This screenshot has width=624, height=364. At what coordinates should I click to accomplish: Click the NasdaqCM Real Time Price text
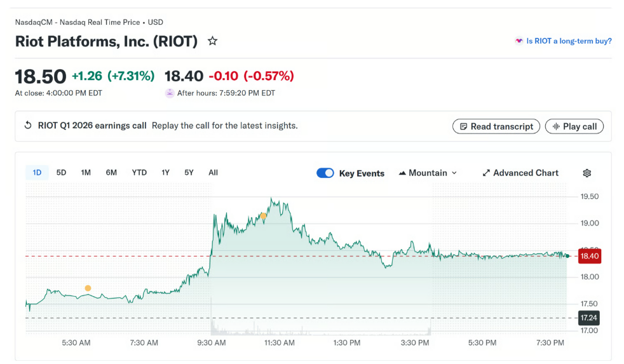[x=89, y=22]
